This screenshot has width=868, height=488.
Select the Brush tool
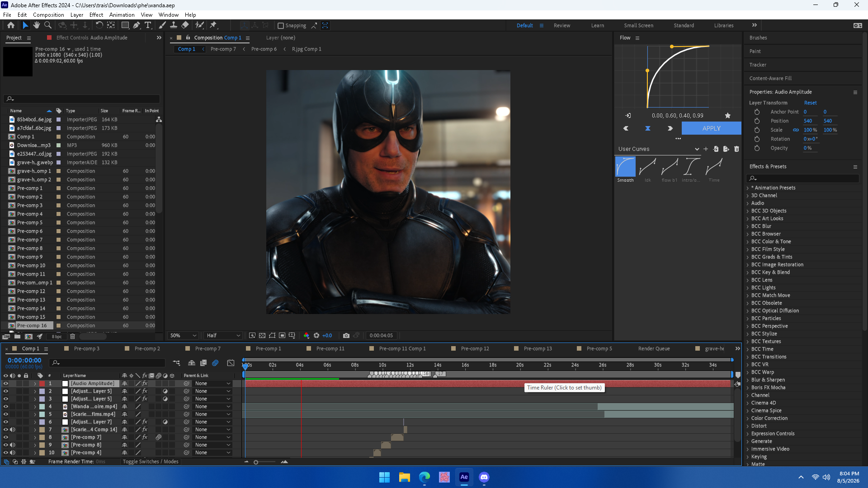(x=162, y=25)
